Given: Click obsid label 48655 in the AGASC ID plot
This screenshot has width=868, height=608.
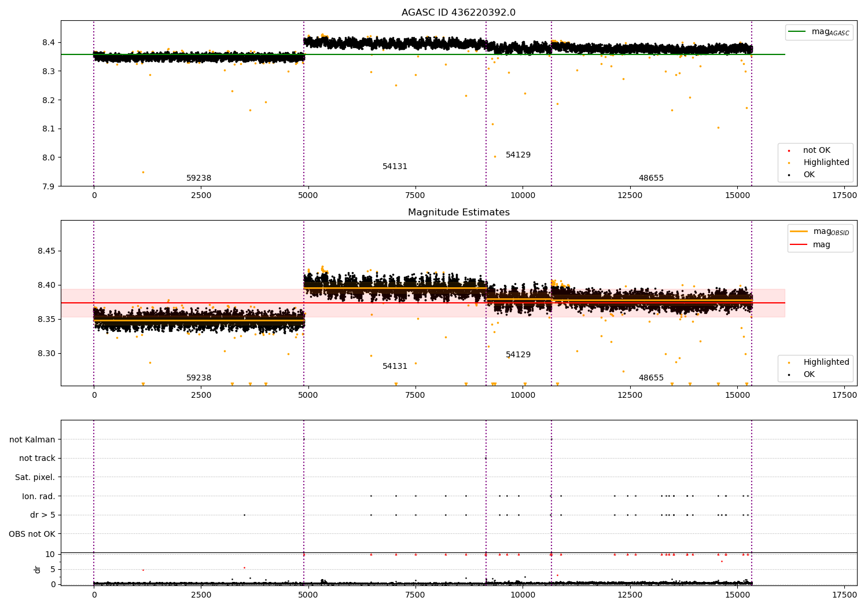Looking at the screenshot, I should click(651, 178).
